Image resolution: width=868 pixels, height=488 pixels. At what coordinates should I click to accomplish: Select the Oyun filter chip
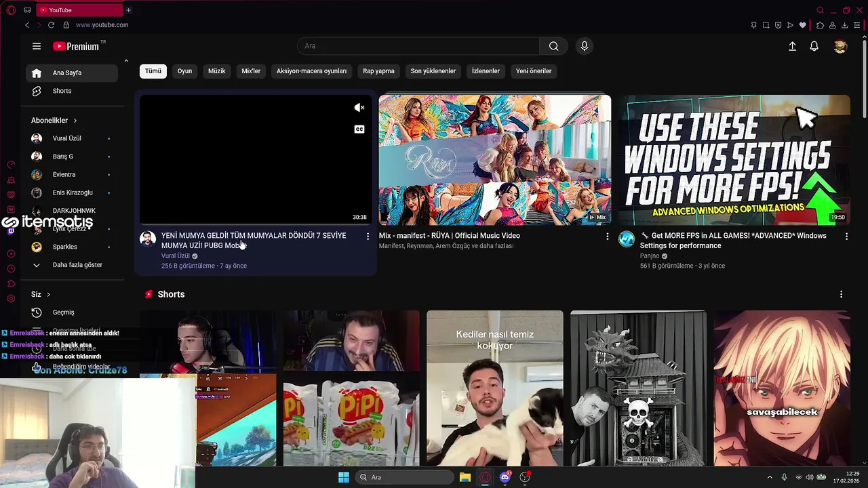pyautogui.click(x=184, y=71)
